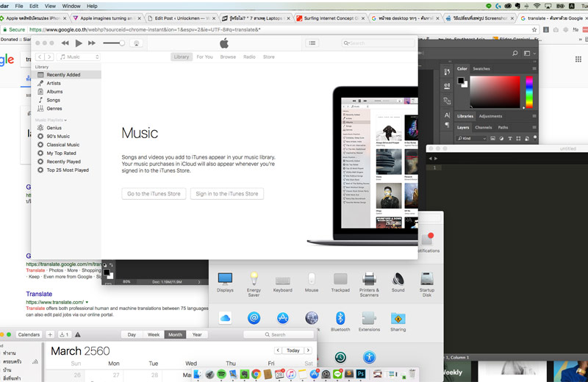Click Photoshop foreground color swatch

(461, 80)
